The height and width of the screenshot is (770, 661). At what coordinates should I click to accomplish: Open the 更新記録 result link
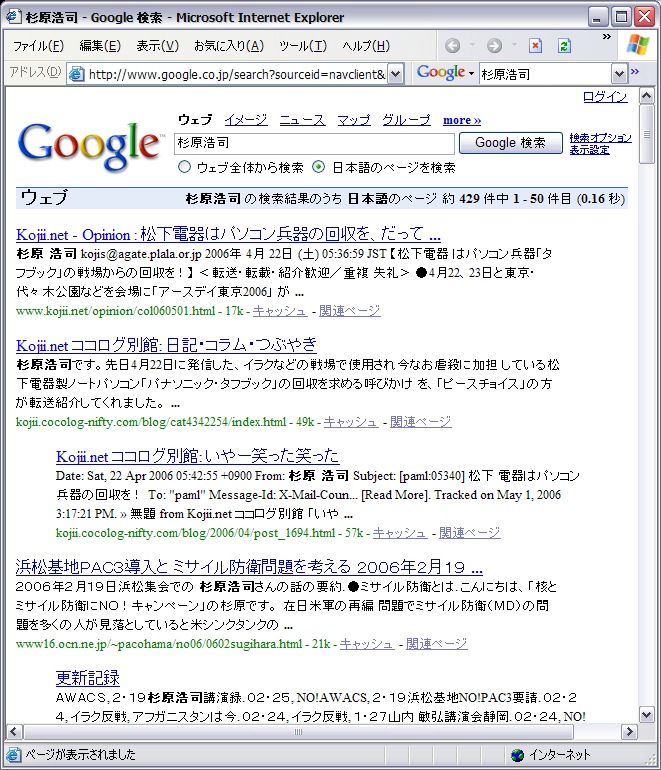[x=87, y=678]
